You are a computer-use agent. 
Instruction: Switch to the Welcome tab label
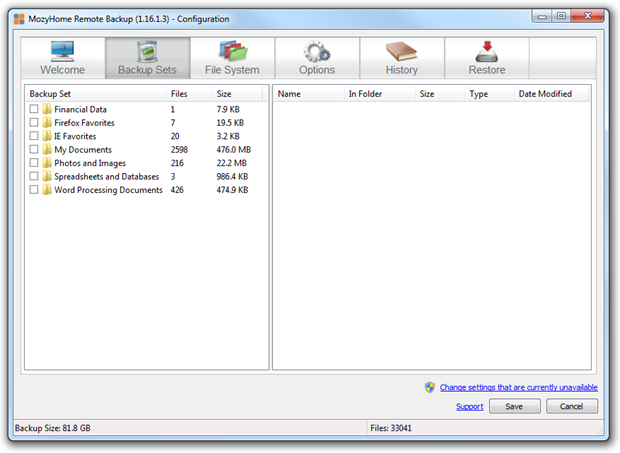click(x=62, y=70)
